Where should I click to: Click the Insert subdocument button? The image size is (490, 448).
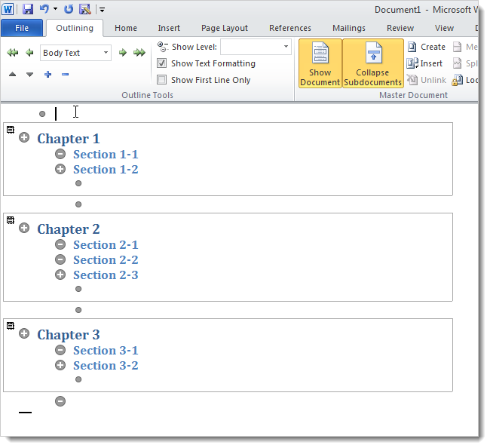[426, 63]
